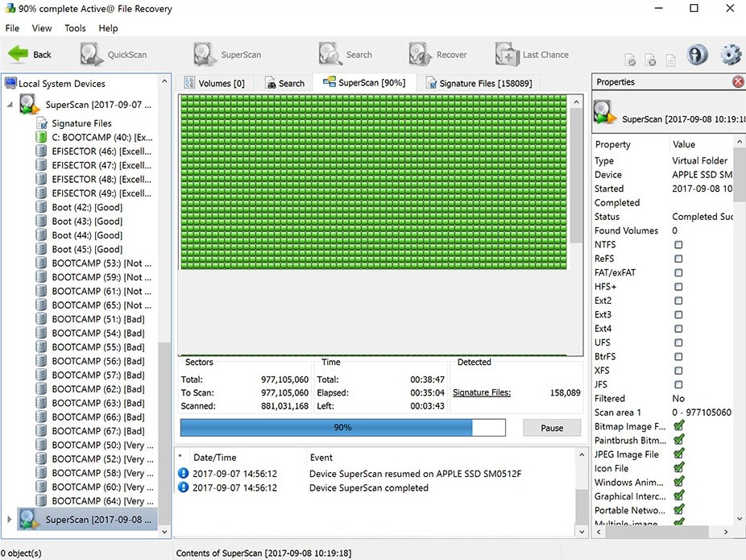Click the Properties scroll-right arrow

click(726, 532)
